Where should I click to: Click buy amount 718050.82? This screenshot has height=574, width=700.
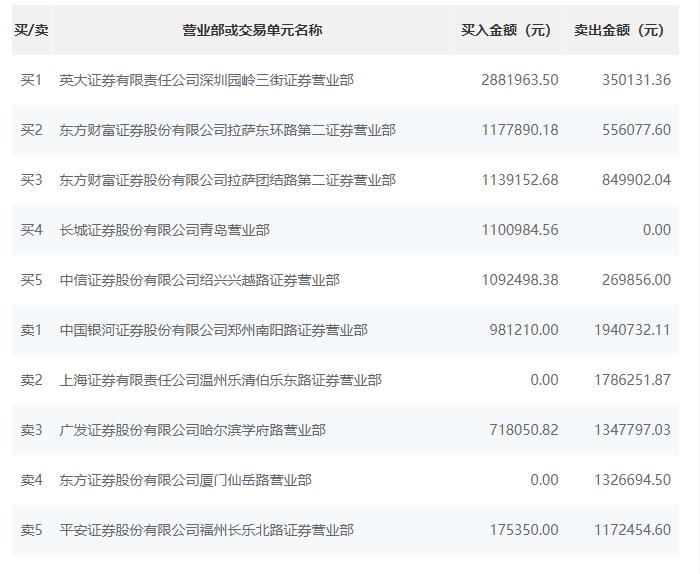click(524, 430)
